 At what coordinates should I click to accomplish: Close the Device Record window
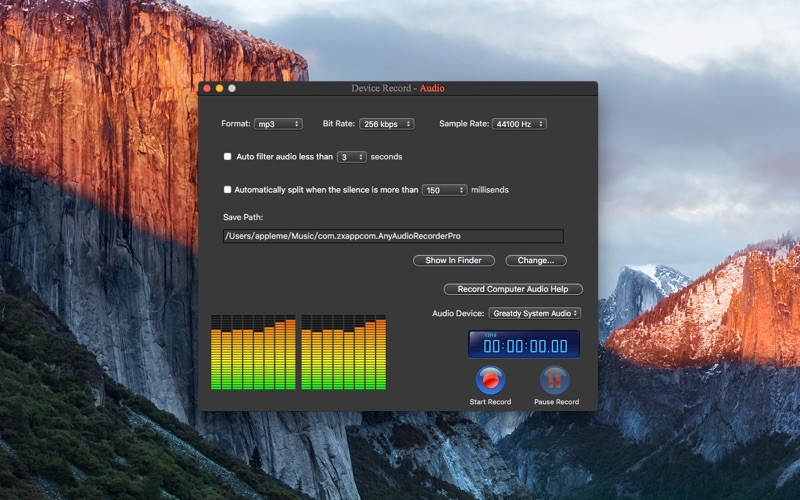click(x=207, y=88)
